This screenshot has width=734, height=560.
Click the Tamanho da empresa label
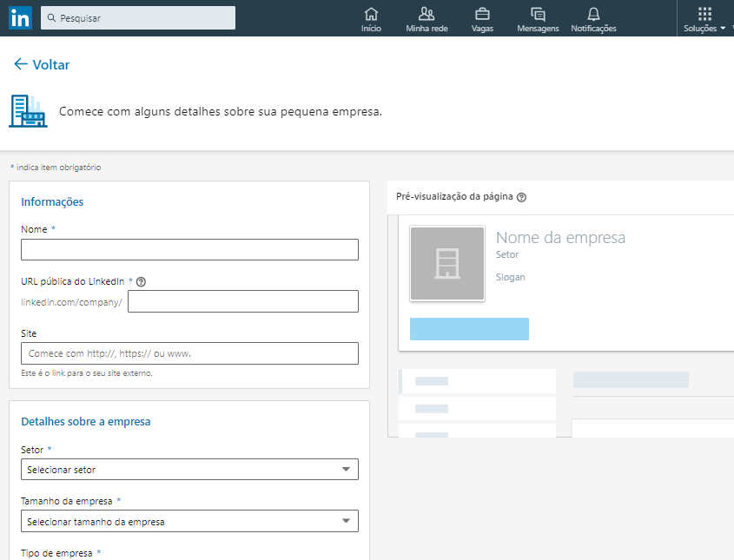67,501
